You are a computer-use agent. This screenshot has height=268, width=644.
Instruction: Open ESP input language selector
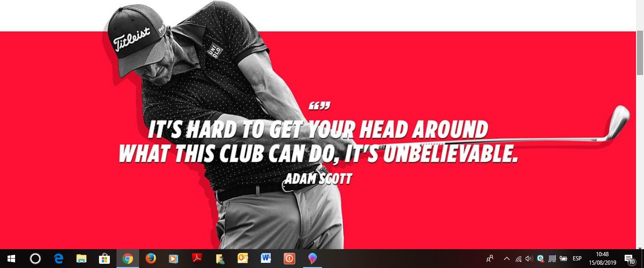tap(577, 259)
